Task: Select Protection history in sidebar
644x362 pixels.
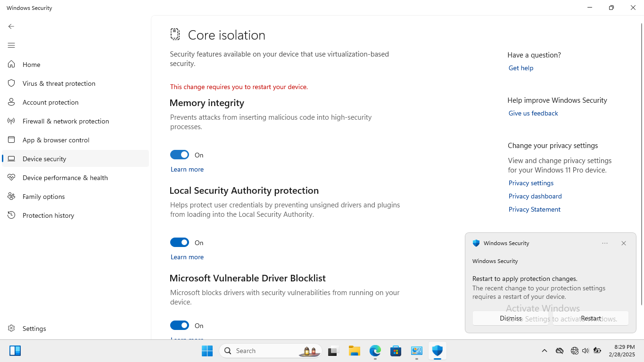Action: point(48,215)
